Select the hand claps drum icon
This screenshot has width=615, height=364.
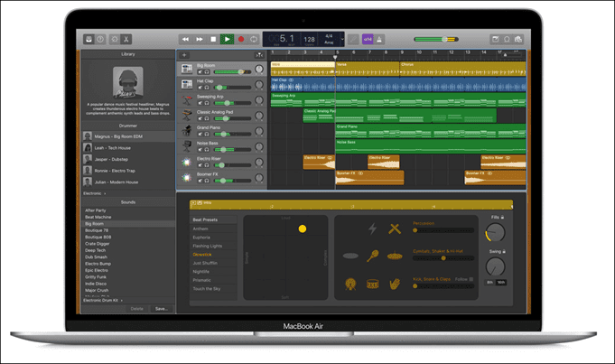coord(395,283)
